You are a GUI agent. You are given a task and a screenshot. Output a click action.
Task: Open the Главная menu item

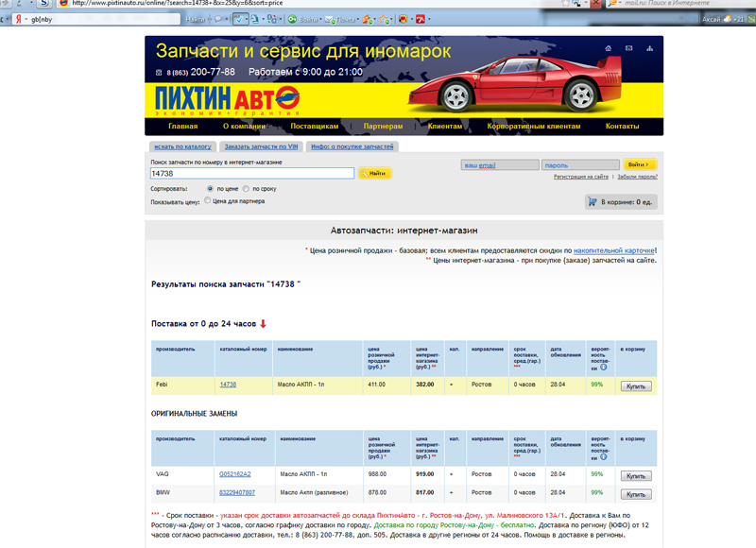(182, 127)
